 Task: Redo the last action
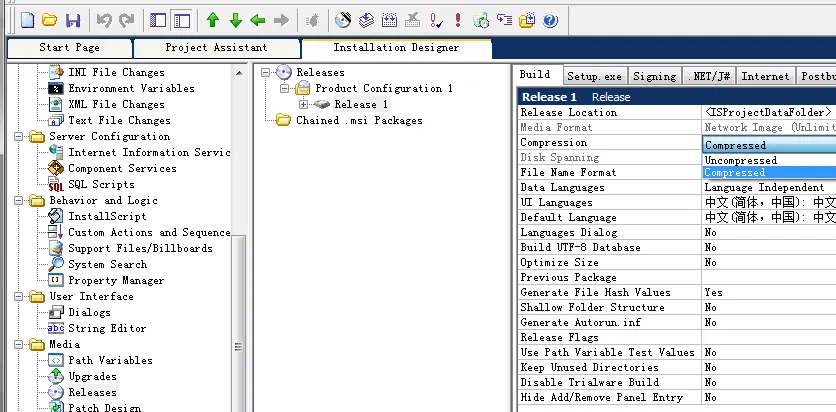point(127,21)
